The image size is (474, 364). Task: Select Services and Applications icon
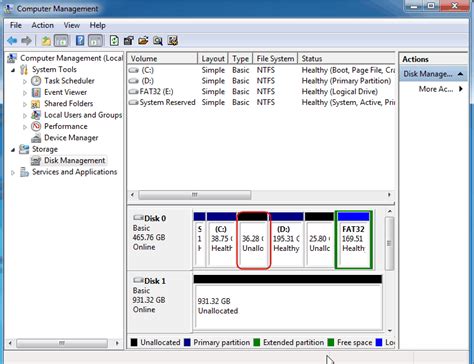[24, 172]
